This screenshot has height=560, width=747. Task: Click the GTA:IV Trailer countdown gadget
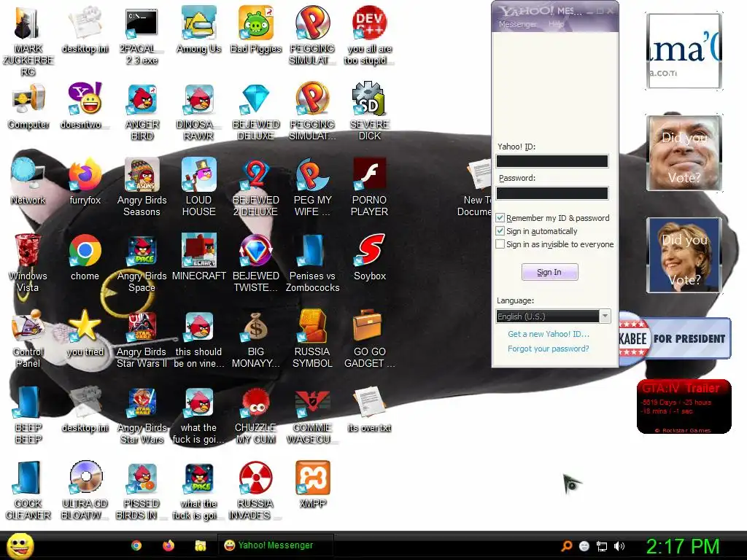tap(684, 406)
